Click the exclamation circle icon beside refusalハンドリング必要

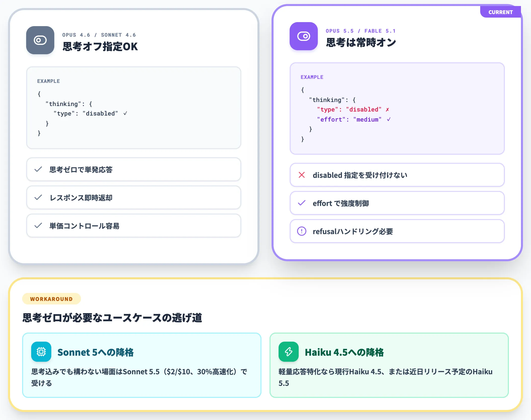coord(302,231)
